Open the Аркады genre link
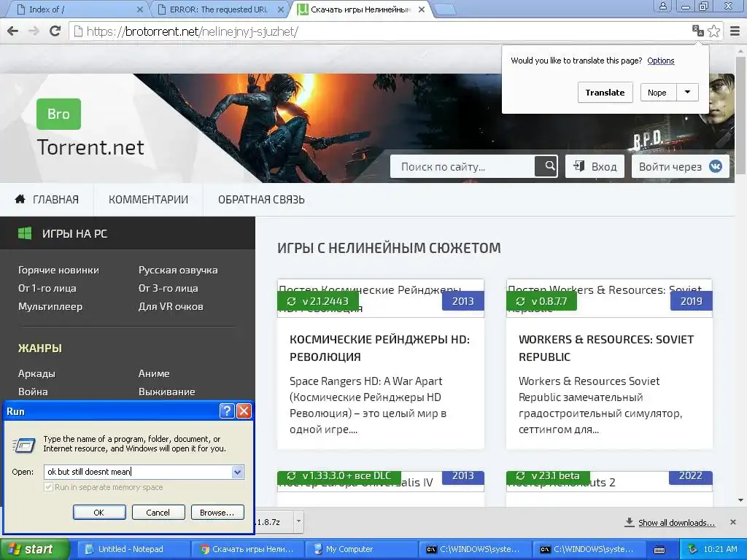 click(36, 373)
